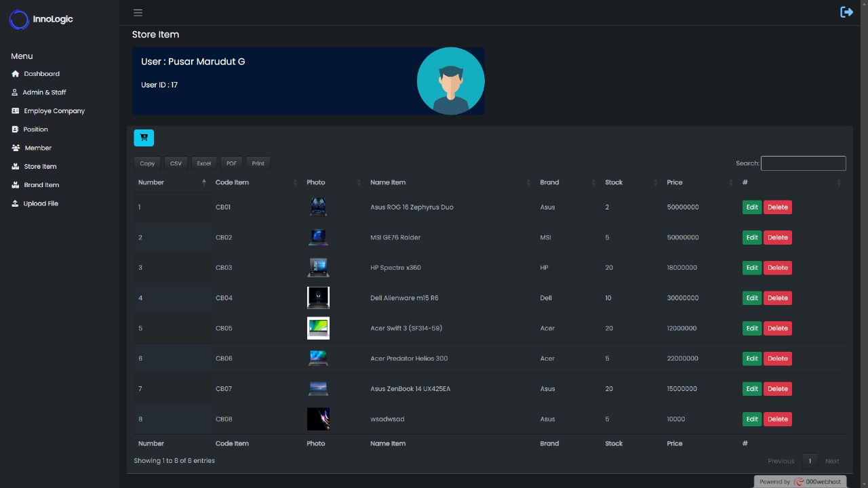Screen dimensions: 868x488
Task: Click the CB03 item photo thumbnail
Action: click(318, 268)
